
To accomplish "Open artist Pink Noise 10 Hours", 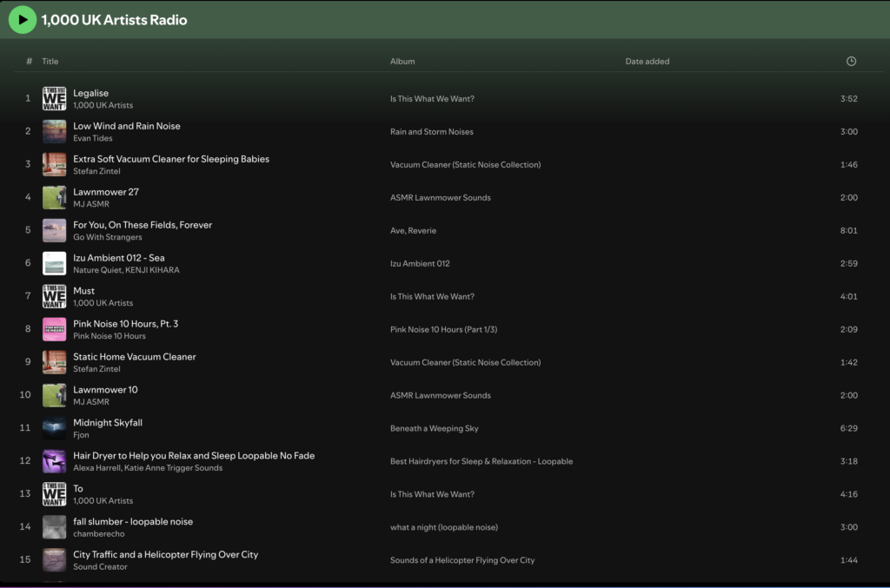I will [x=109, y=335].
